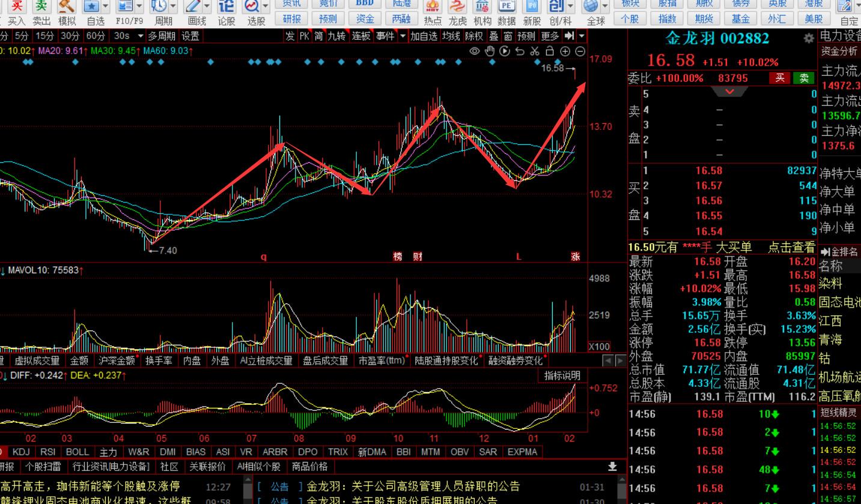This screenshot has width=861, height=504.
Task: Toggle 九转 indicator
Action: (337, 36)
